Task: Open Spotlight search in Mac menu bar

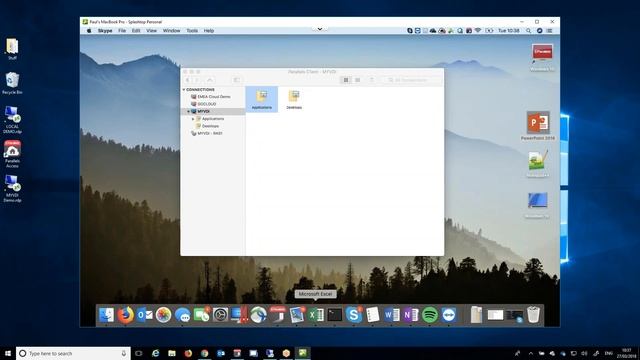Action: 529,31
